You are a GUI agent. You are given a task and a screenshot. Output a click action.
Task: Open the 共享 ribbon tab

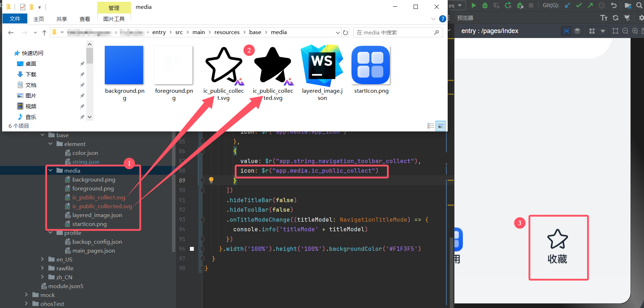click(62, 19)
